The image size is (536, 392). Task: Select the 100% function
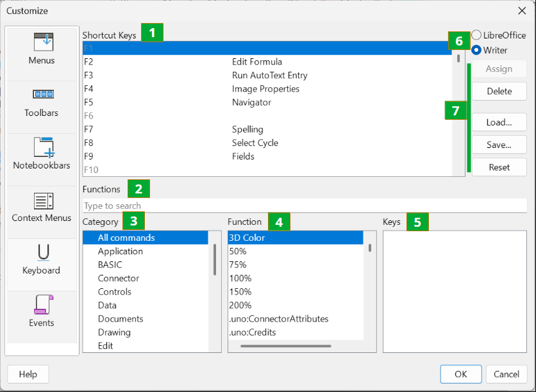click(x=296, y=278)
